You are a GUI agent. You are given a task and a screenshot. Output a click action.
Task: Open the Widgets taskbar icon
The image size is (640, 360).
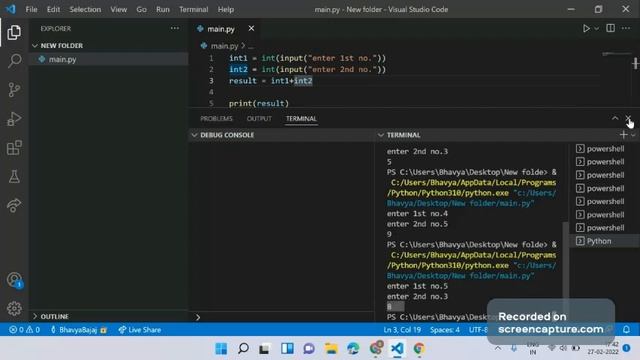(x=287, y=349)
